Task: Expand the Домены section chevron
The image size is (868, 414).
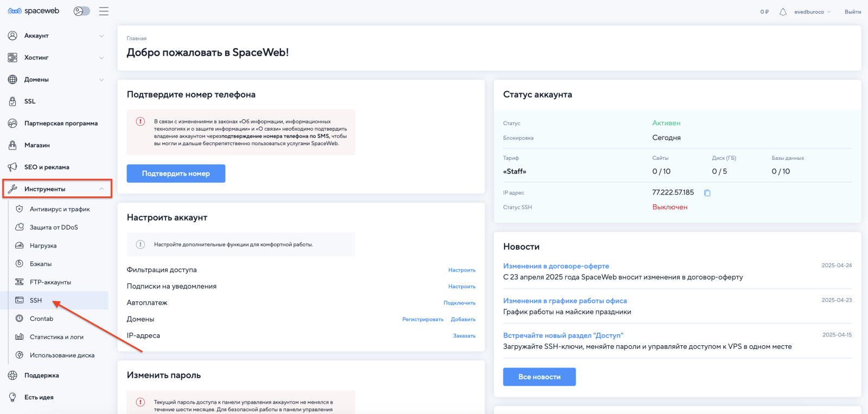Action: [x=101, y=80]
